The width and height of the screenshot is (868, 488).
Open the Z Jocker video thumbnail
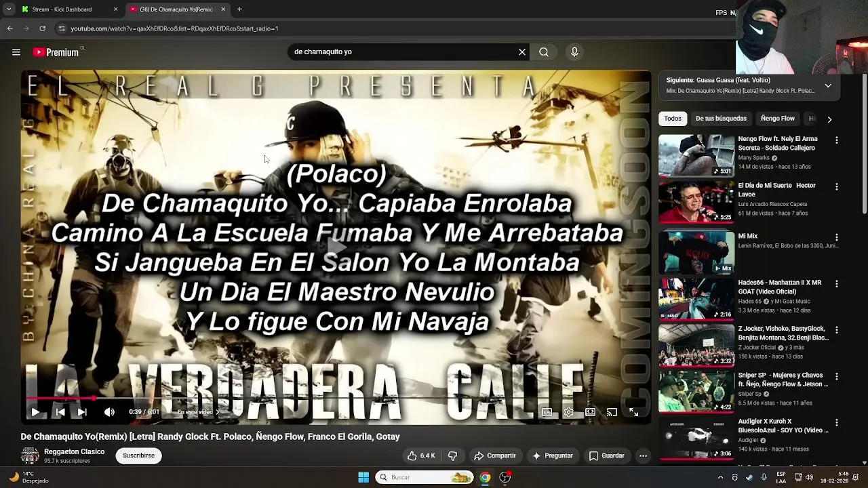pyautogui.click(x=696, y=345)
